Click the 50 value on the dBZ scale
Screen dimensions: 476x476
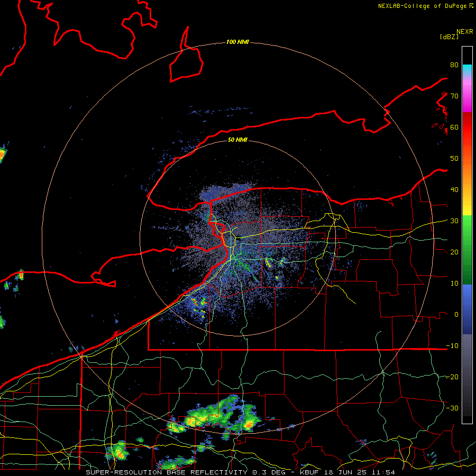[x=454, y=159]
